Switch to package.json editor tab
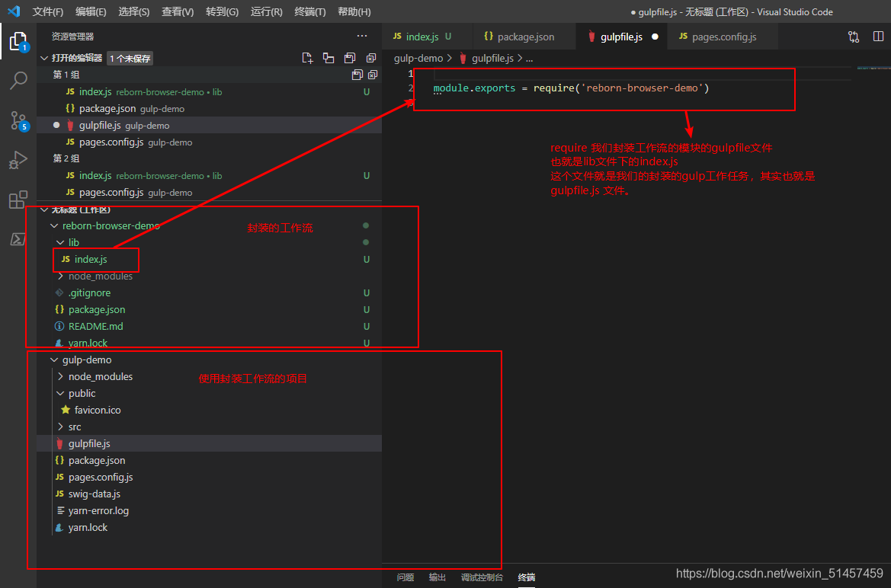Screen dimensions: 891x588 click(524, 37)
